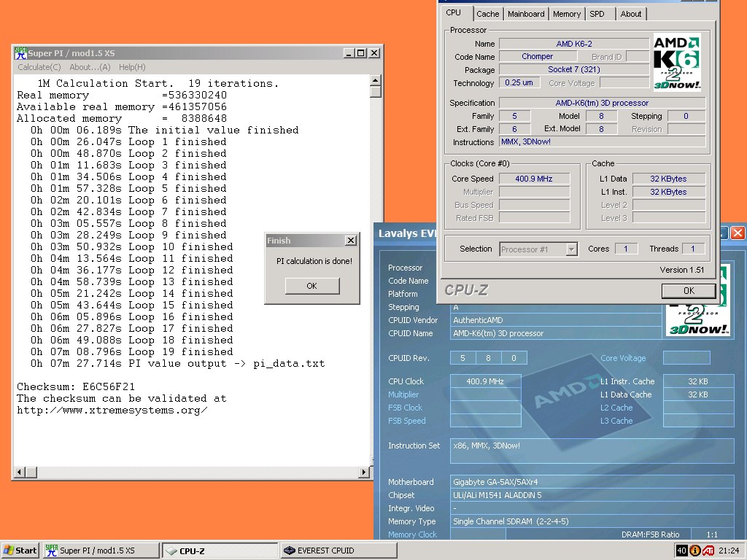This screenshot has width=747, height=560.
Task: Select the CPU tab in CPU-Z
Action: (x=454, y=13)
